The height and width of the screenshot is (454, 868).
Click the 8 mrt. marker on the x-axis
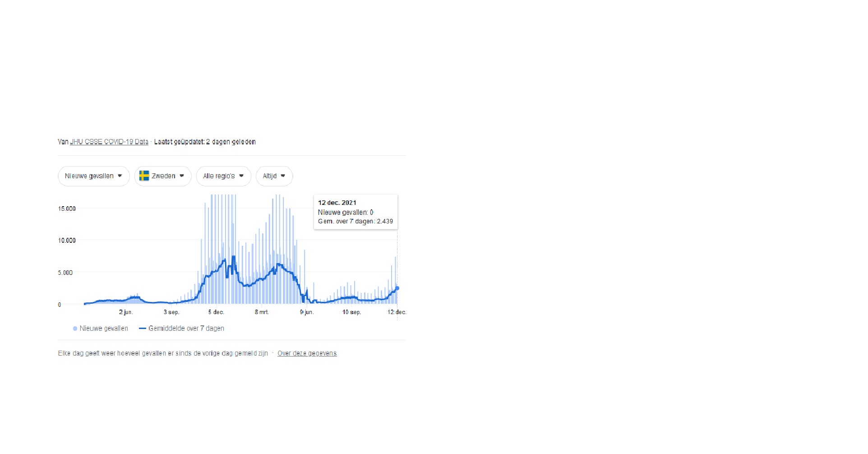(x=262, y=312)
